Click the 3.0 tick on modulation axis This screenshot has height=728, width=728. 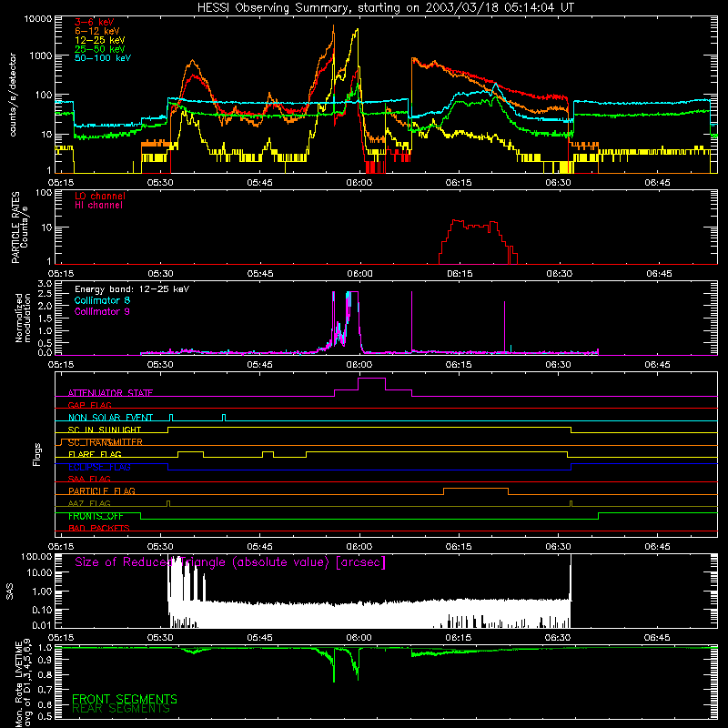(45, 283)
